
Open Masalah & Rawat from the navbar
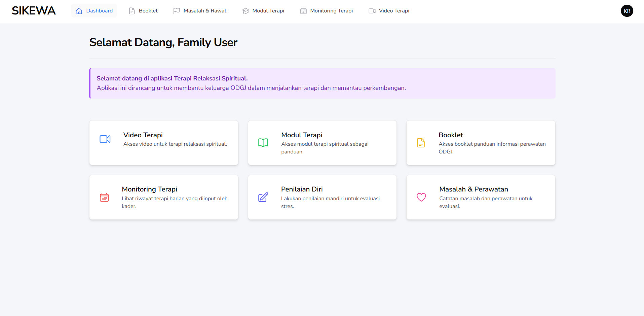pyautogui.click(x=200, y=11)
